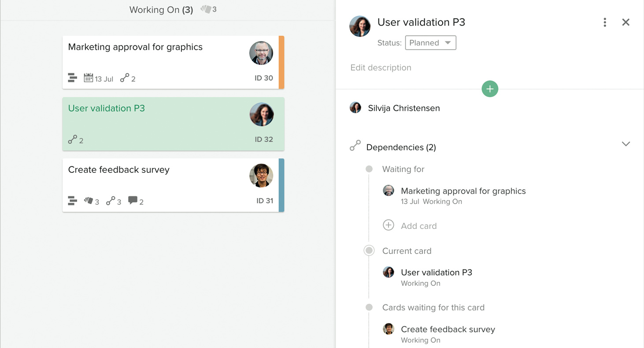The image size is (644, 348).
Task: Click the Edit description field
Action: [381, 67]
